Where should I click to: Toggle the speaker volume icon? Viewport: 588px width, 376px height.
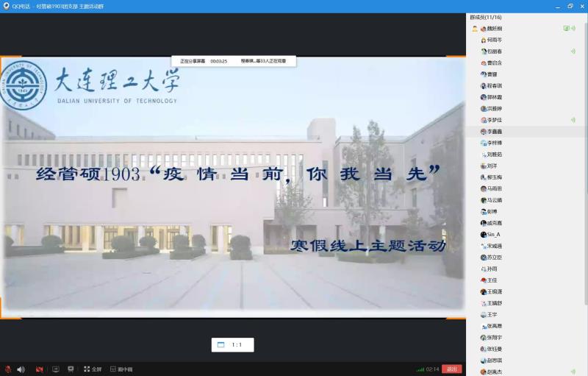pyautogui.click(x=21, y=369)
